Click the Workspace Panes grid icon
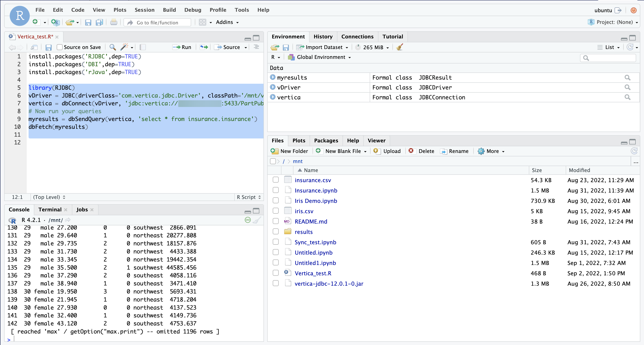Screen dimensions: 644x345 pyautogui.click(x=202, y=22)
